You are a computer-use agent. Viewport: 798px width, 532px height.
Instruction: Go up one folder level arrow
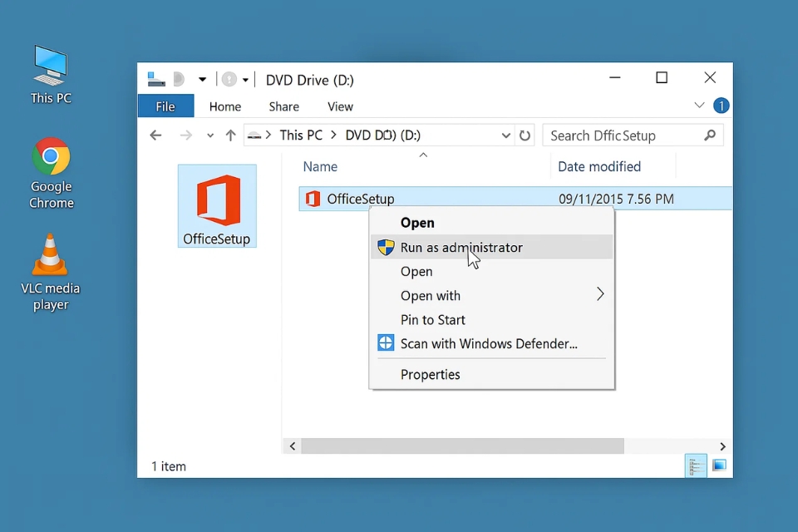230,135
